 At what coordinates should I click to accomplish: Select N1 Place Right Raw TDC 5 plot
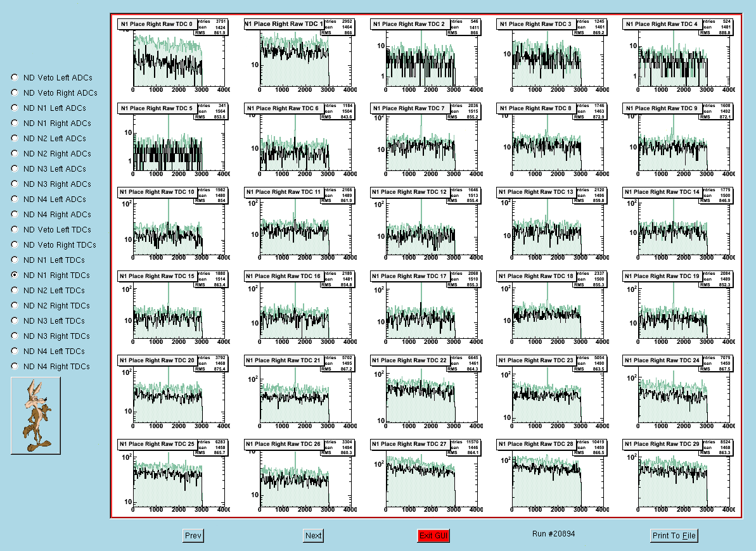click(174, 140)
